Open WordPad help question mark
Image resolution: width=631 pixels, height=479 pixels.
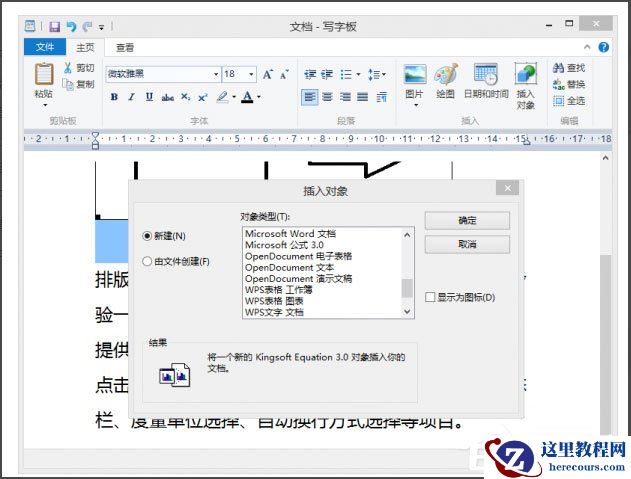603,47
